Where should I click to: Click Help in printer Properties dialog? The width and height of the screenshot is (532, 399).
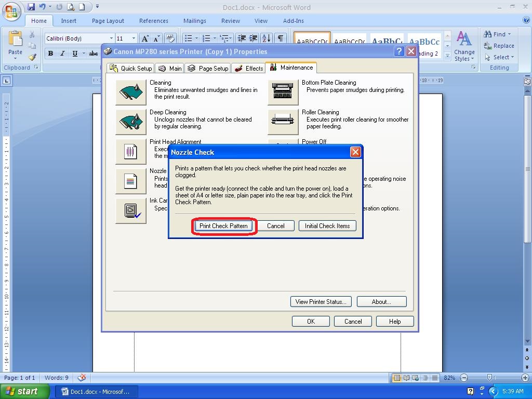(395, 321)
